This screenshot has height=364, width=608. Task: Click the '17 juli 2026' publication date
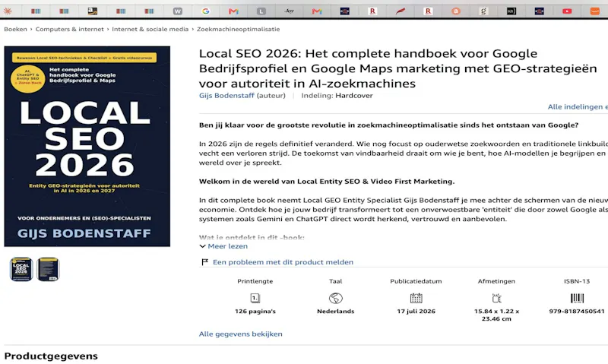point(416,312)
